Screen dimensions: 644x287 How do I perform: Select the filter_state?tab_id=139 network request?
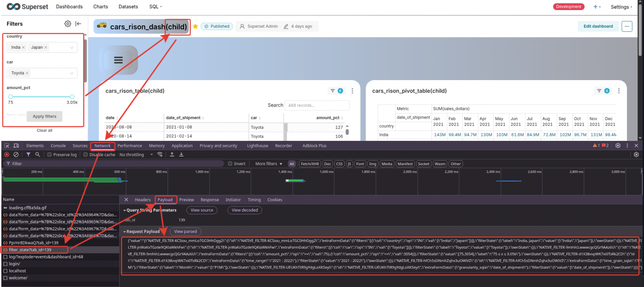click(33, 249)
